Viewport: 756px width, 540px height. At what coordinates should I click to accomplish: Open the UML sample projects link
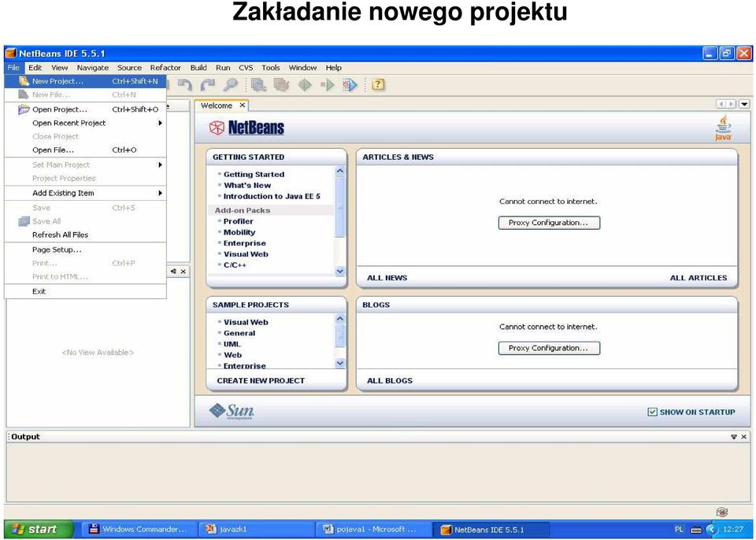[232, 344]
